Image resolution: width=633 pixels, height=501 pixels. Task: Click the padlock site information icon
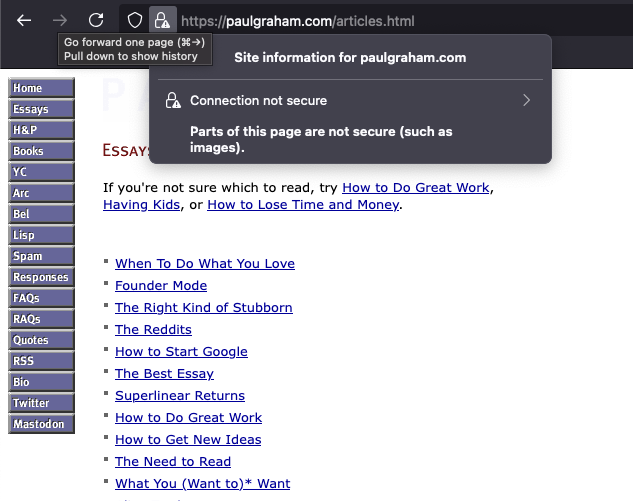click(x=163, y=20)
